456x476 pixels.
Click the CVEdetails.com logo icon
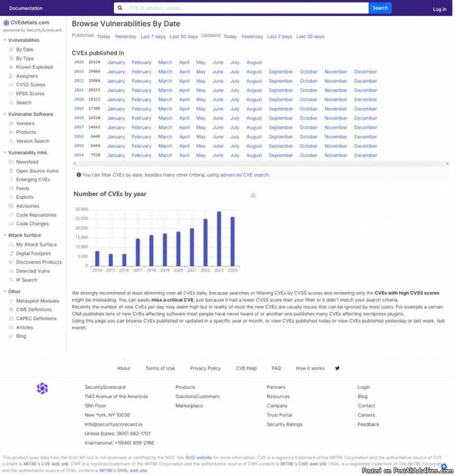click(x=6, y=23)
